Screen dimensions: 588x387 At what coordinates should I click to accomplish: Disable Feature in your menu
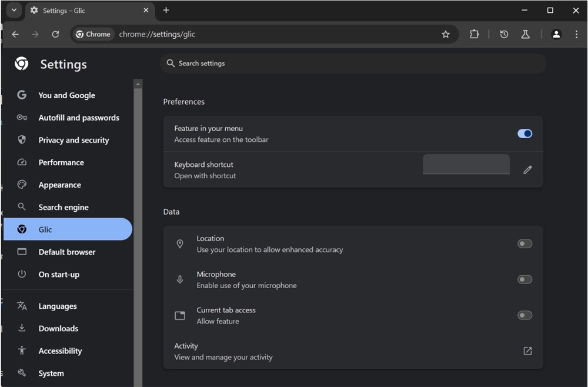tap(524, 134)
